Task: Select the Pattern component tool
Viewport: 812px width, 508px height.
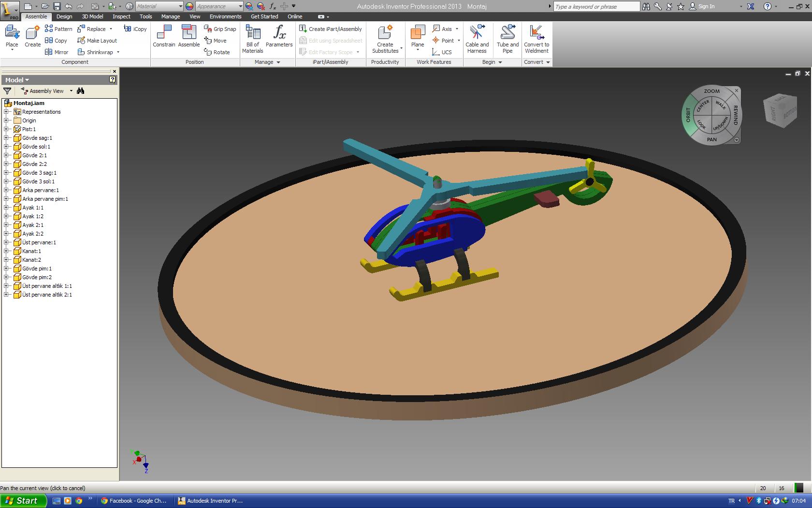Action: 58,29
